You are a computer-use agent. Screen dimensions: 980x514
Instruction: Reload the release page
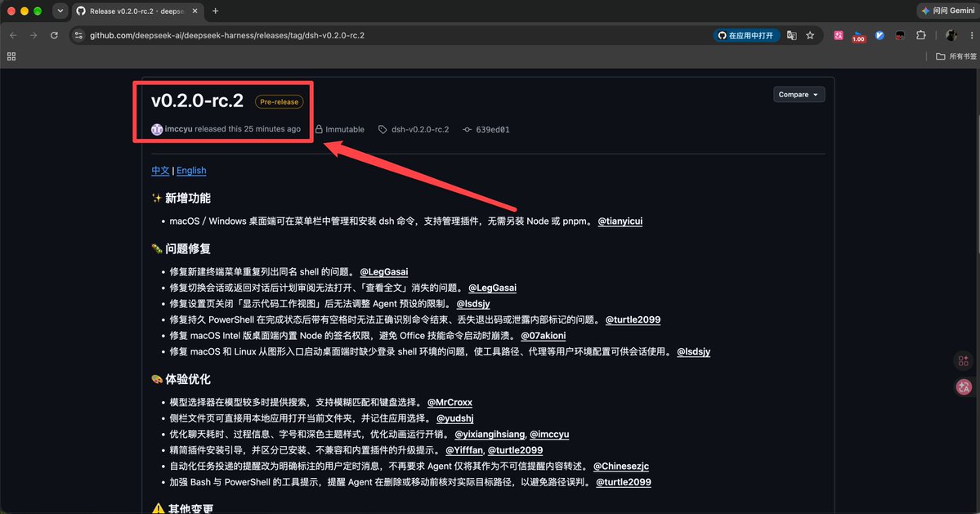point(55,36)
